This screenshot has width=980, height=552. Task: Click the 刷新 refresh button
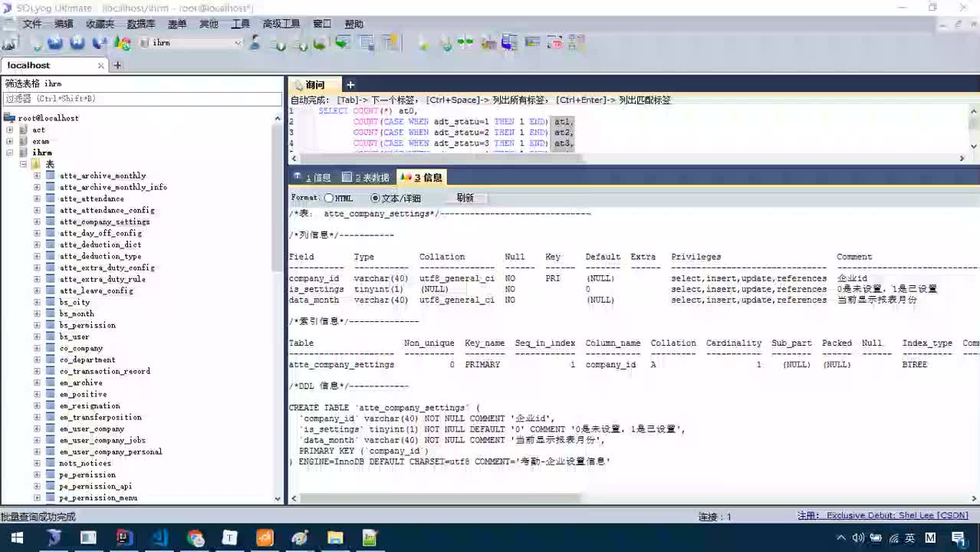pos(465,198)
